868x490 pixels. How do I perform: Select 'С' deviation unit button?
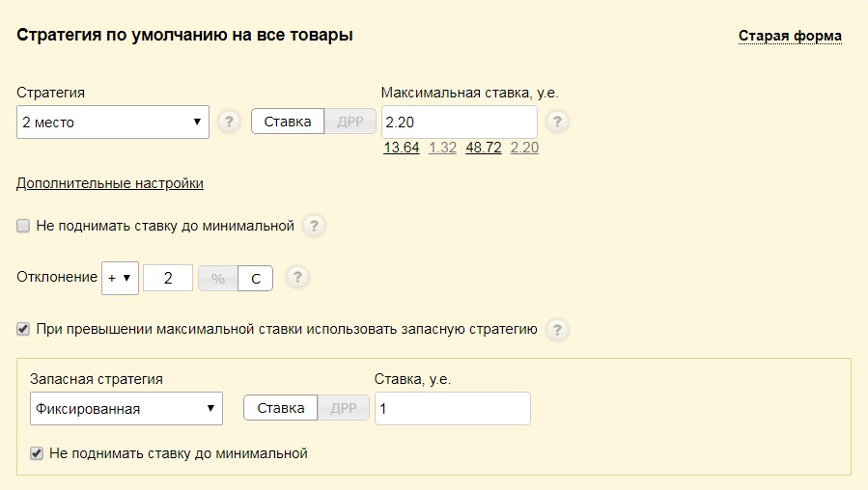tap(256, 279)
